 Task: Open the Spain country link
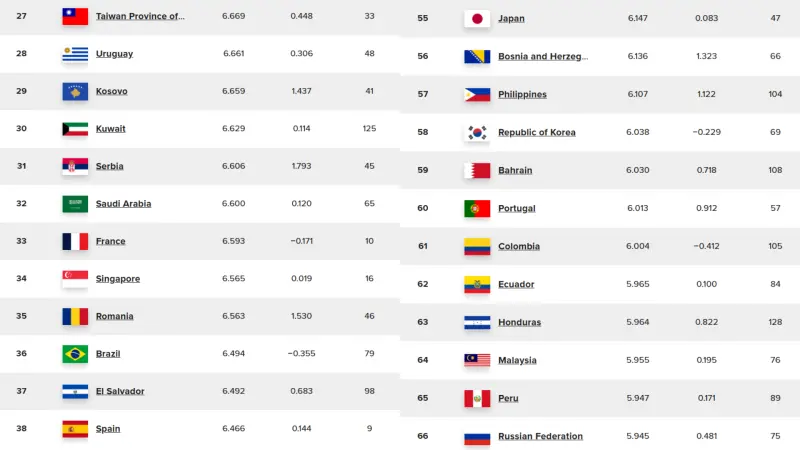tap(108, 429)
